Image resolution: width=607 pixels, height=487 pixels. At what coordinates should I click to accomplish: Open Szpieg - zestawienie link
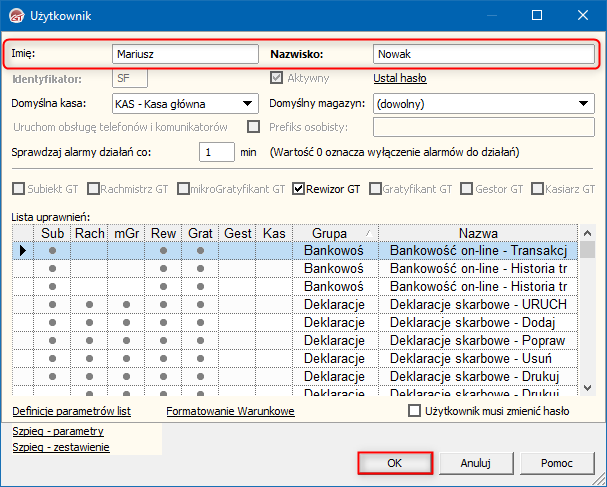[61, 447]
